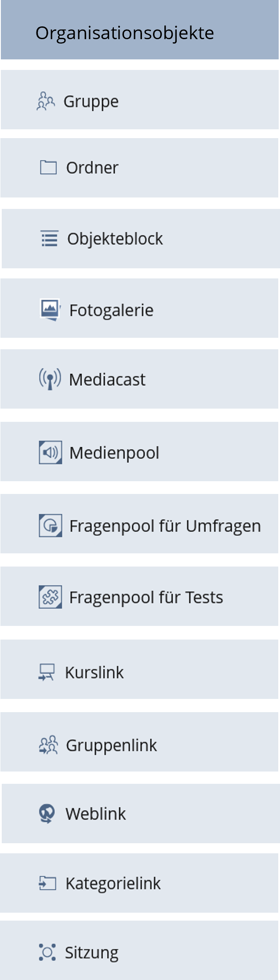Select the Mediacast text label
Viewport: 280px width, 980px height.
coord(107,380)
